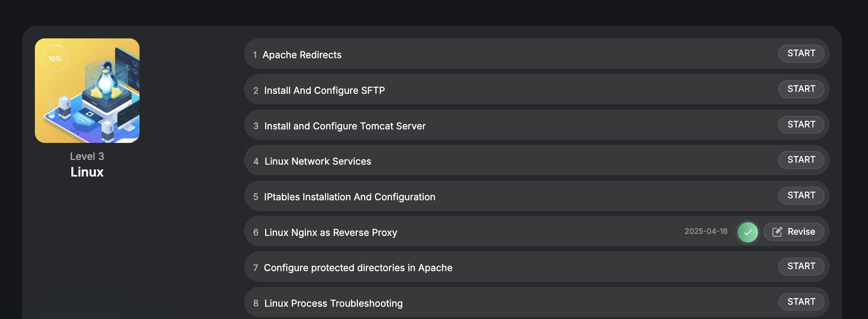Revise the Linux Nginx as Reverse Proxy task

click(794, 232)
